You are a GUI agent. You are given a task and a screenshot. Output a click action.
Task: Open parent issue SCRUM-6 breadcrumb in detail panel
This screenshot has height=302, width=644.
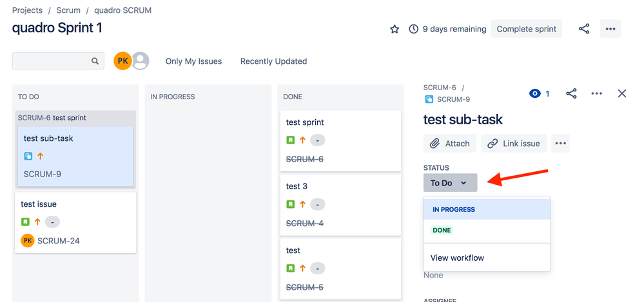point(440,88)
